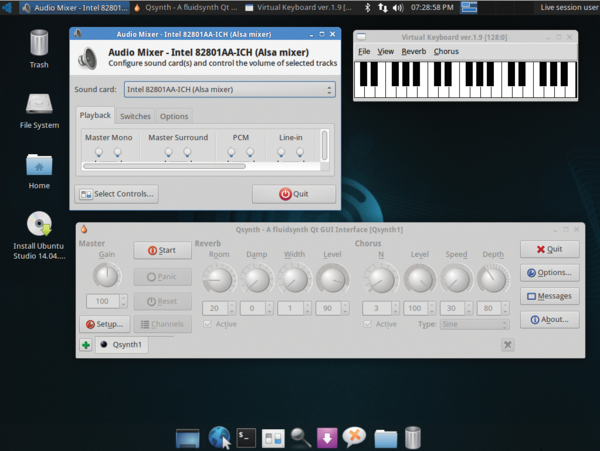Open the file manager folder in dock
Viewport: 600px width, 451px height.
click(x=385, y=438)
